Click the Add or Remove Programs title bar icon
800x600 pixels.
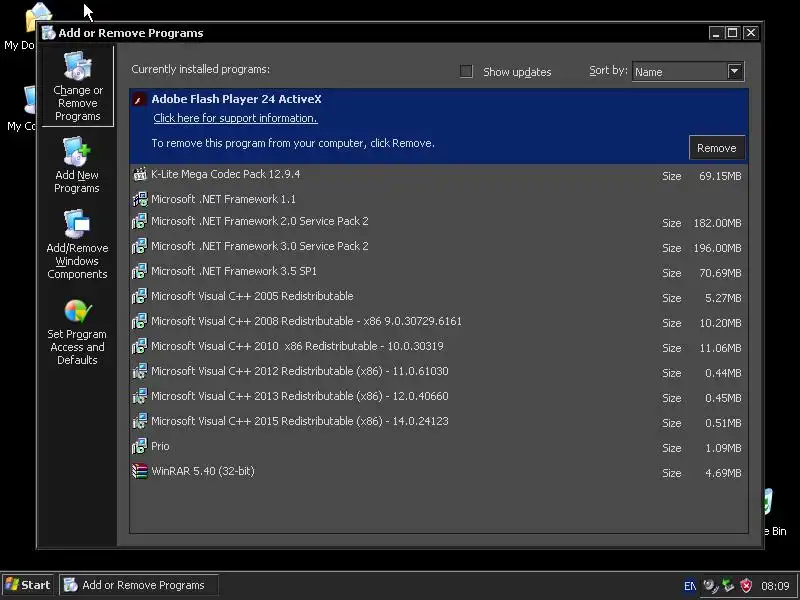[49, 33]
